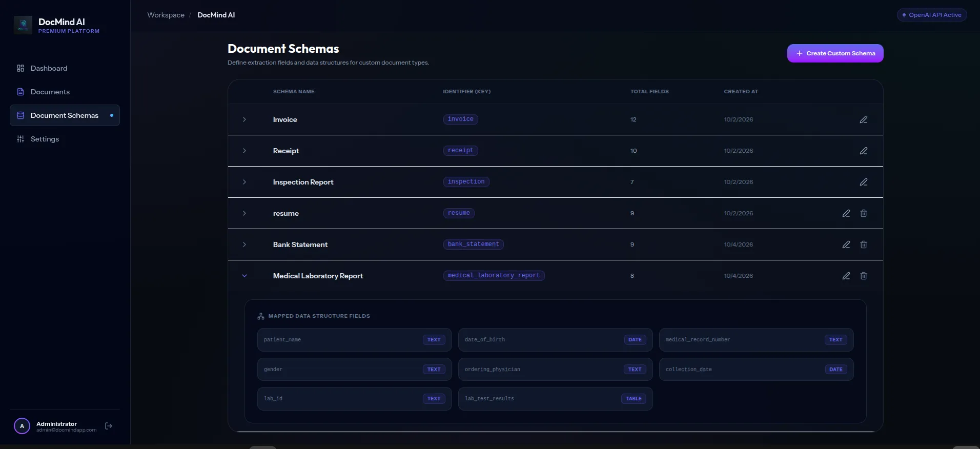Click the date_of_birth field card
The height and width of the screenshot is (449, 980).
click(555, 340)
